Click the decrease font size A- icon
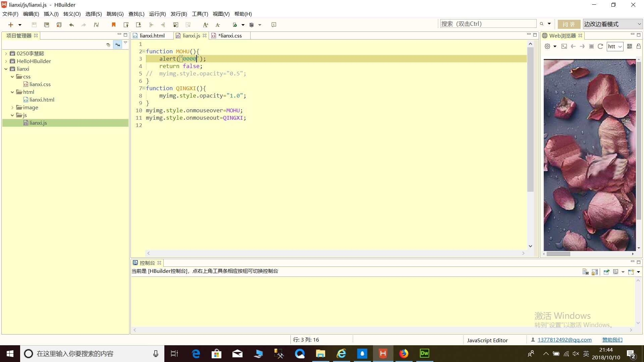The image size is (644, 362). click(x=218, y=25)
